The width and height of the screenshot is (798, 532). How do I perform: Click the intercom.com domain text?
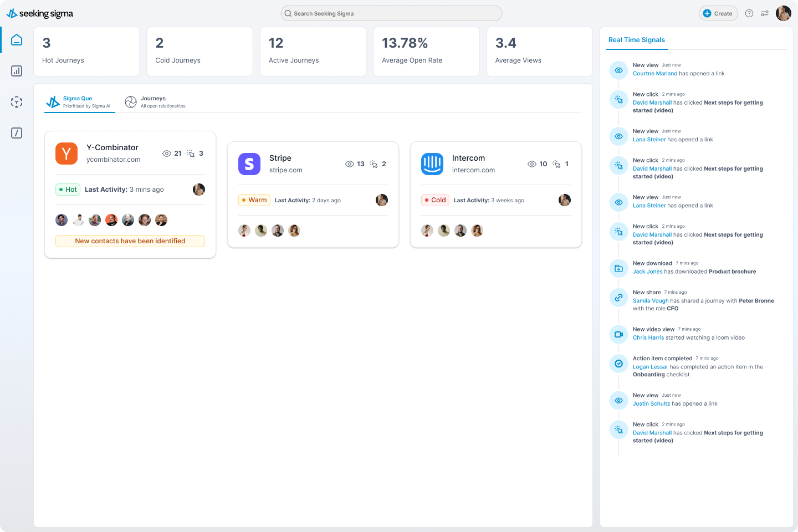coord(474,170)
